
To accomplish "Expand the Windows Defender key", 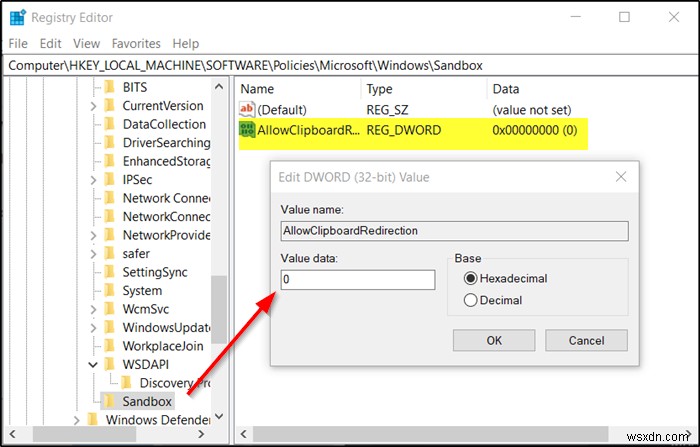I will [x=76, y=420].
